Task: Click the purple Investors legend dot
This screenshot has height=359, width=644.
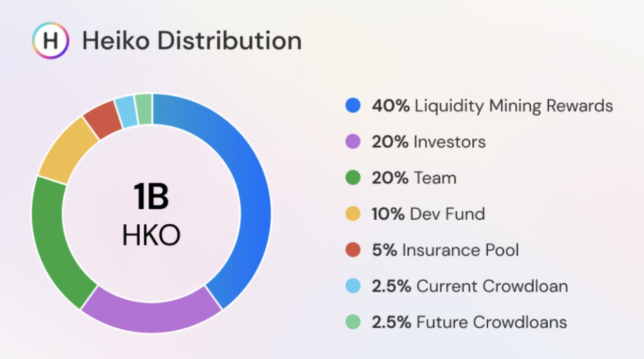Action: click(352, 142)
